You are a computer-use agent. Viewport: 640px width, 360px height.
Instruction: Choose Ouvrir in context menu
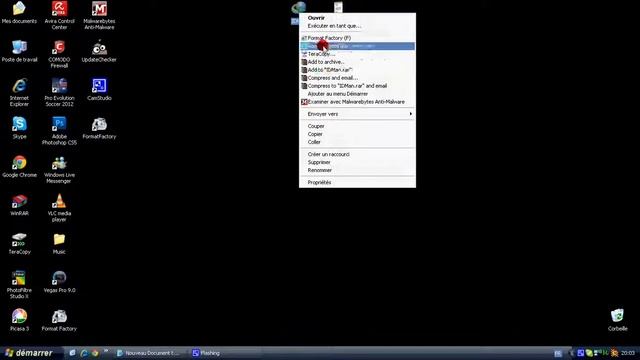(357, 18)
